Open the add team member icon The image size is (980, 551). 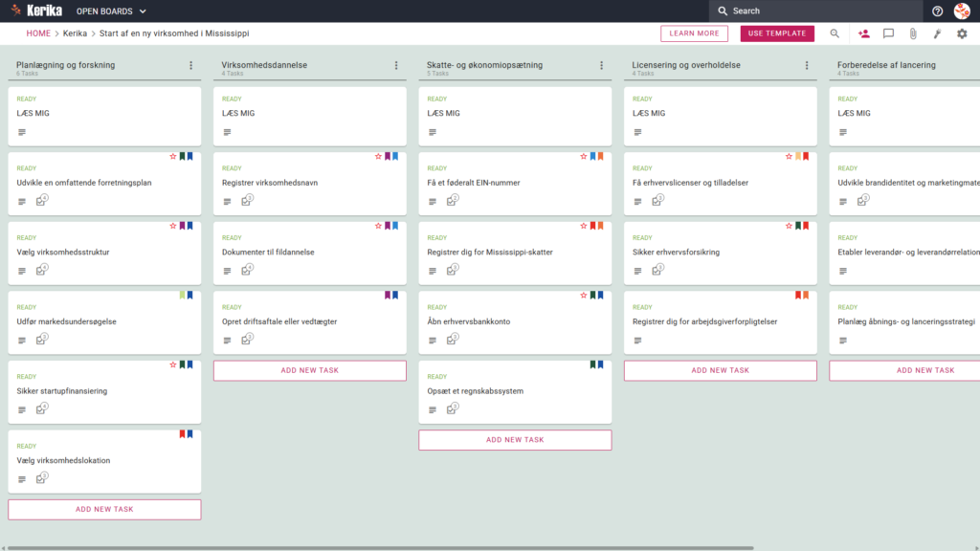(x=864, y=33)
